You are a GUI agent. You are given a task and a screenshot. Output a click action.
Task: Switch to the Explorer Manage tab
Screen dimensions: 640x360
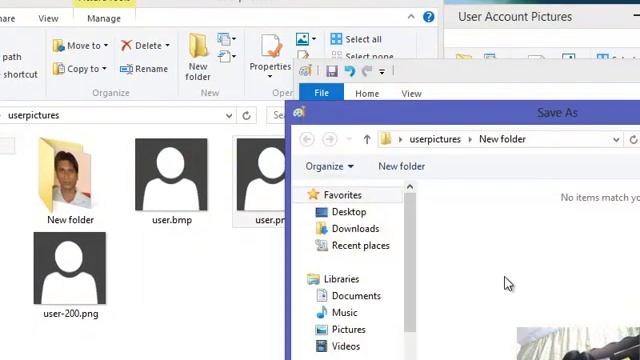(104, 18)
